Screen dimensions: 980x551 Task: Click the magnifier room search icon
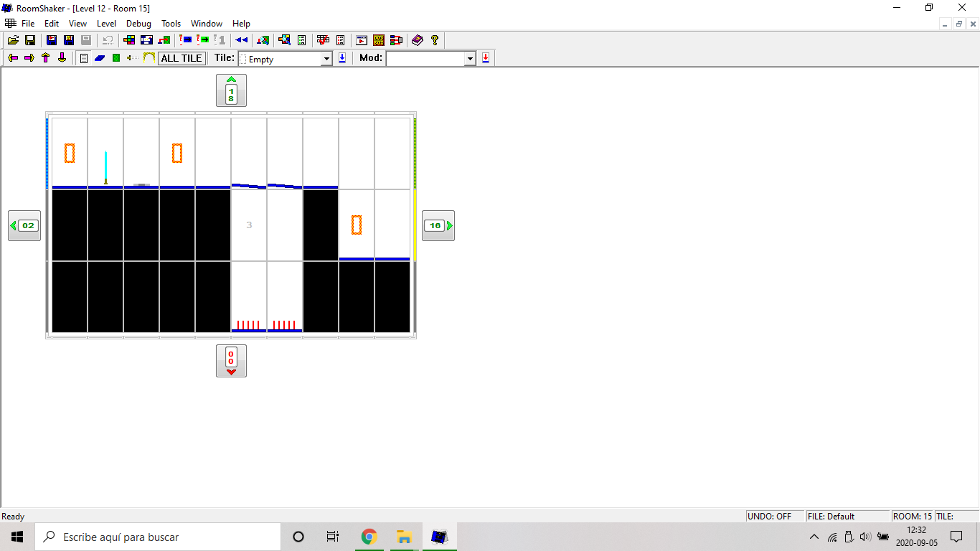point(263,40)
